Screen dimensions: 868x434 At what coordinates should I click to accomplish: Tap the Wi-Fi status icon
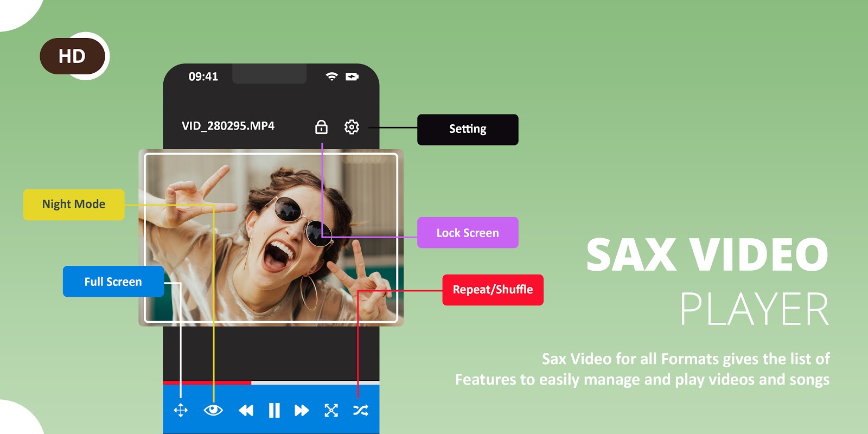coord(331,76)
